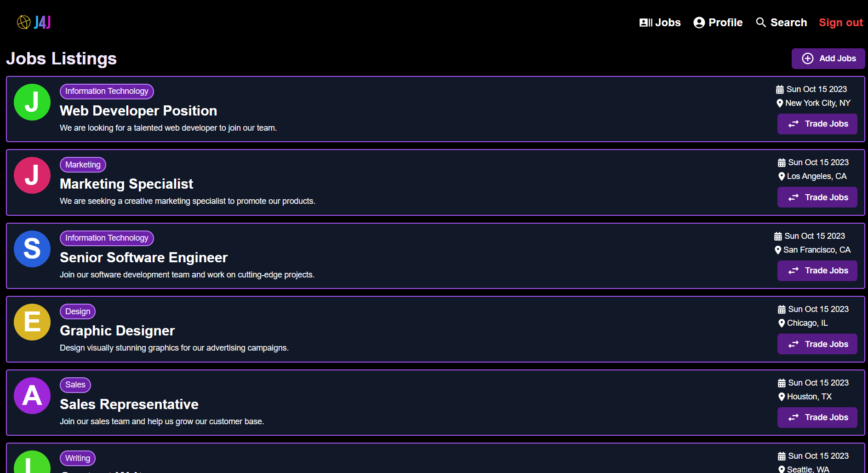This screenshot has width=868, height=473.
Task: Click location pin icon beside Chicago, IL
Action: [782, 323]
